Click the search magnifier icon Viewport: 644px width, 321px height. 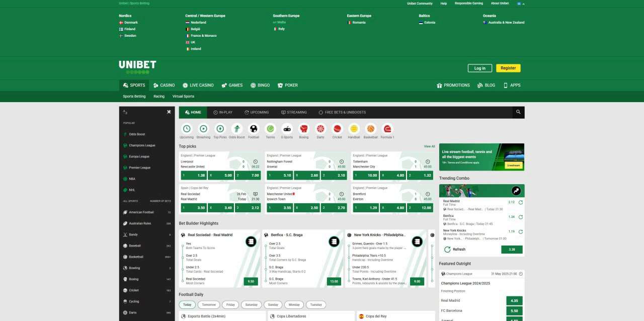pos(518,112)
